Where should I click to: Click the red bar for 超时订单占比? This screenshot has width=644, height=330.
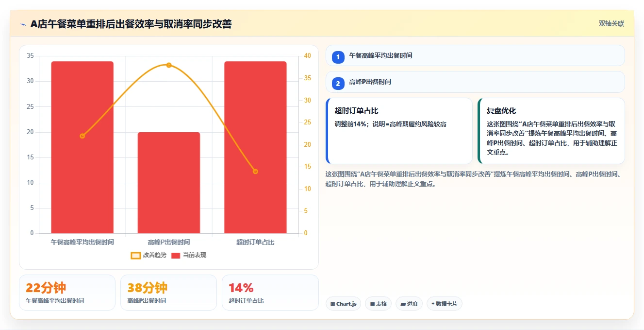click(255, 147)
